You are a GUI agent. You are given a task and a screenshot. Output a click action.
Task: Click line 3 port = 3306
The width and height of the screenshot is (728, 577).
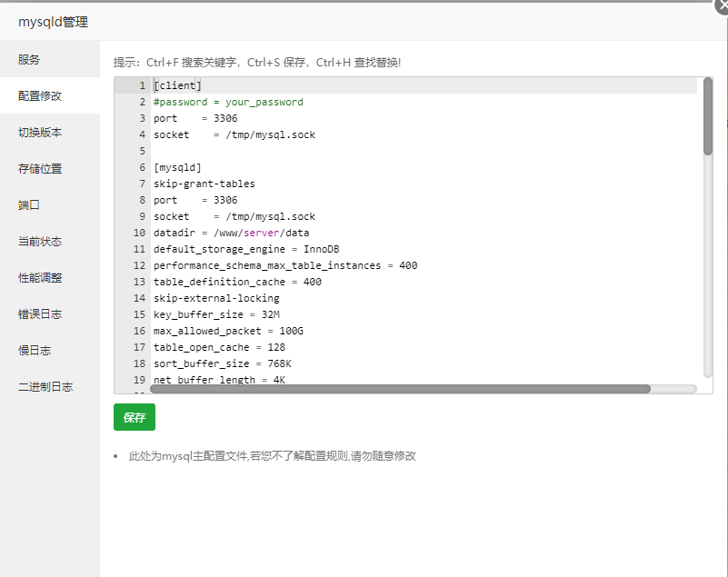[195, 118]
